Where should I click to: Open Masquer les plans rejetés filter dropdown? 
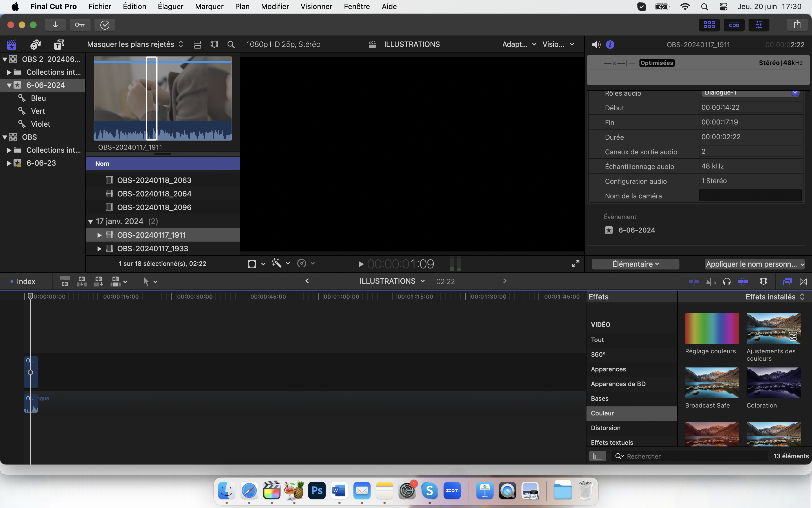click(x=135, y=44)
